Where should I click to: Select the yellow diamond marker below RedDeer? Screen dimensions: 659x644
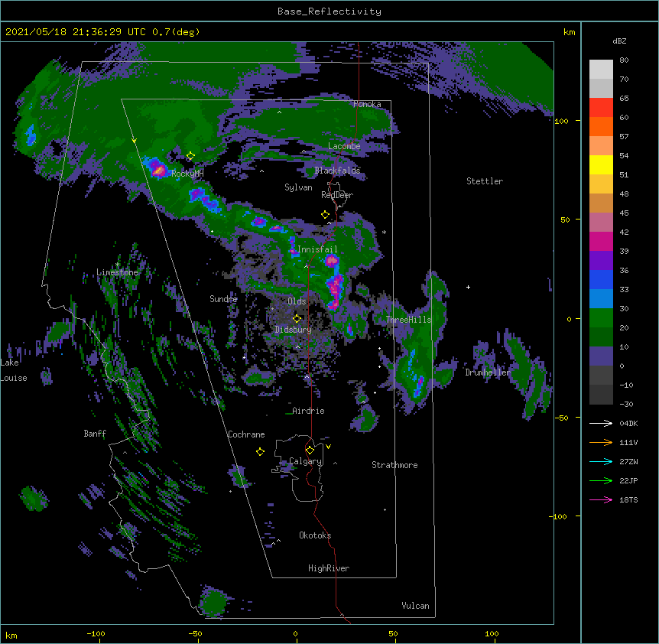click(x=325, y=215)
